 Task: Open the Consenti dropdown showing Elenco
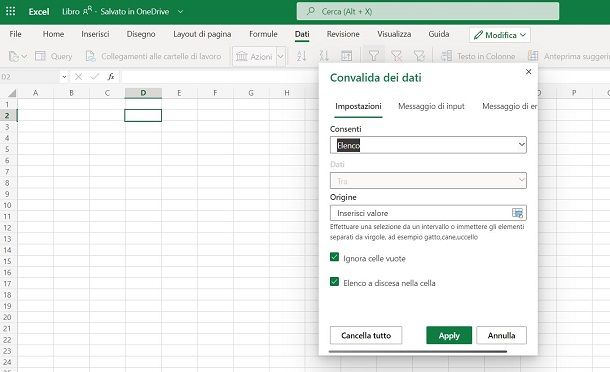point(428,145)
